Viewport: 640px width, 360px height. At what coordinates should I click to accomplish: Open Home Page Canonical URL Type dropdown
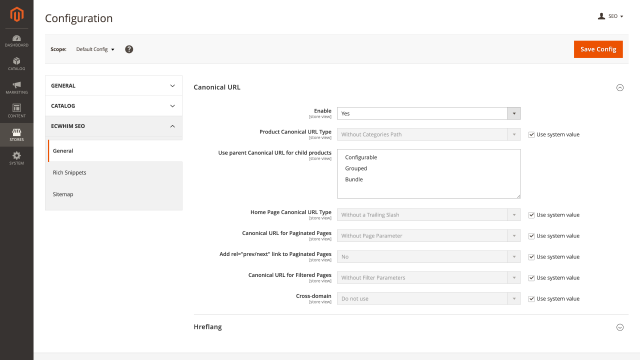pyautogui.click(x=429, y=215)
